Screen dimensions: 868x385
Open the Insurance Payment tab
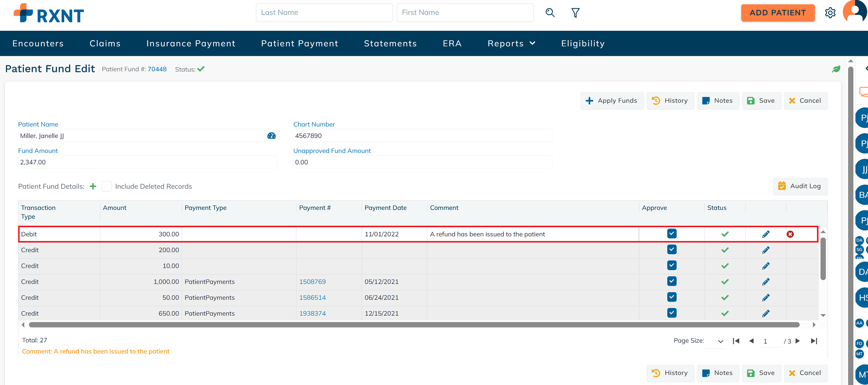(x=191, y=43)
